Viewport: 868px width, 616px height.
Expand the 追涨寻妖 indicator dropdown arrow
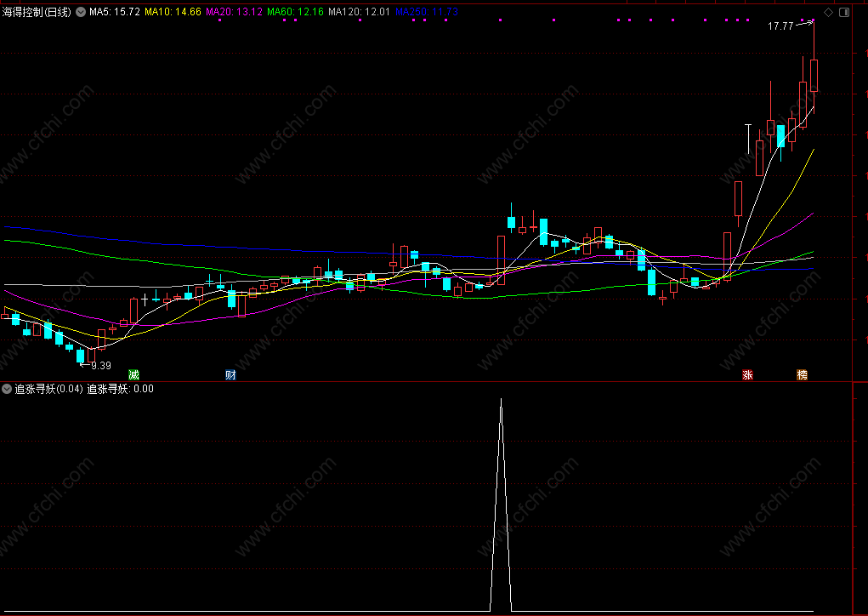(x=7, y=389)
